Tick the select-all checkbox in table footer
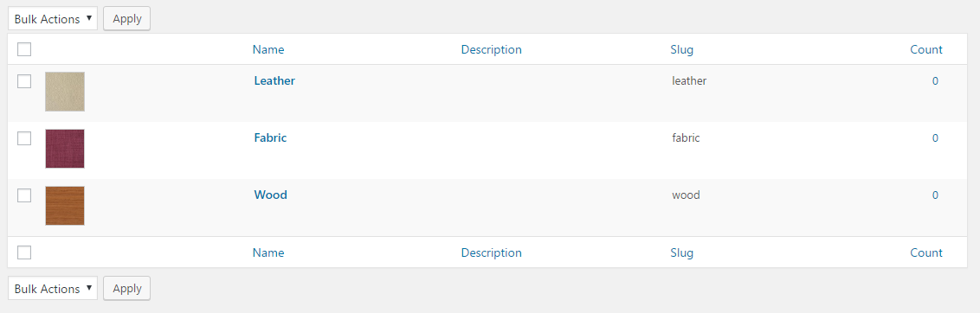Image resolution: width=980 pixels, height=313 pixels. [24, 252]
